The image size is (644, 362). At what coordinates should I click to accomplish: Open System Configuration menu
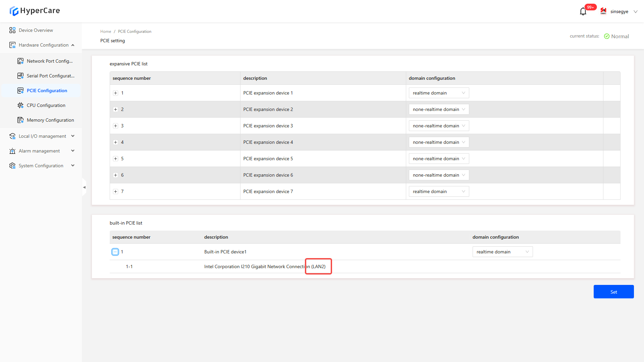41,166
